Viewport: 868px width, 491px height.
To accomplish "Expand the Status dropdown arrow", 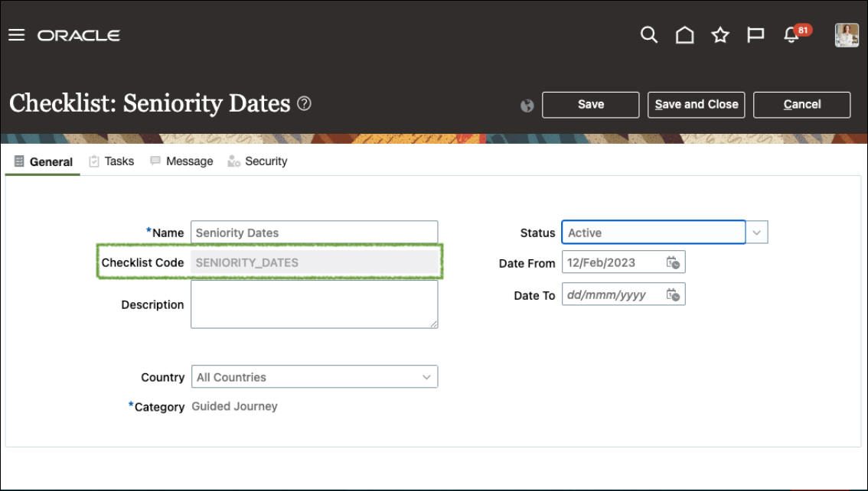I will (x=757, y=232).
